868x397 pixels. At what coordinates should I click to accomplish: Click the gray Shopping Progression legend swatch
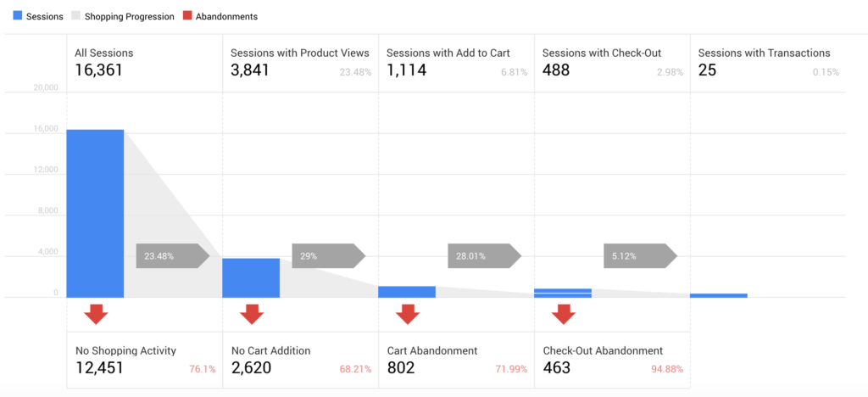coord(75,16)
